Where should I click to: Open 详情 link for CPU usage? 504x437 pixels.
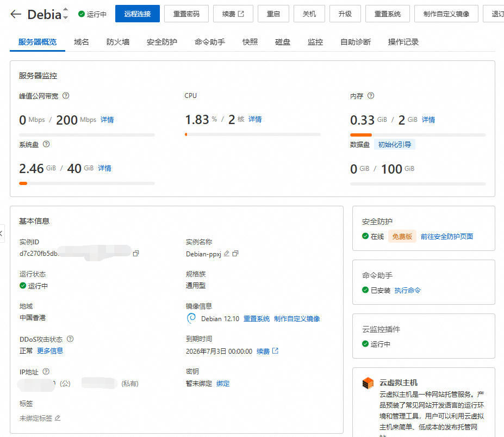click(255, 119)
